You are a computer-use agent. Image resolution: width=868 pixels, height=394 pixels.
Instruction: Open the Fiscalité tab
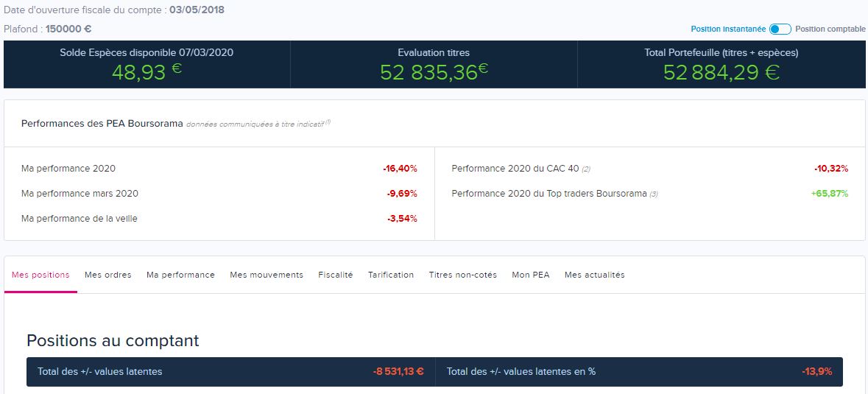336,275
